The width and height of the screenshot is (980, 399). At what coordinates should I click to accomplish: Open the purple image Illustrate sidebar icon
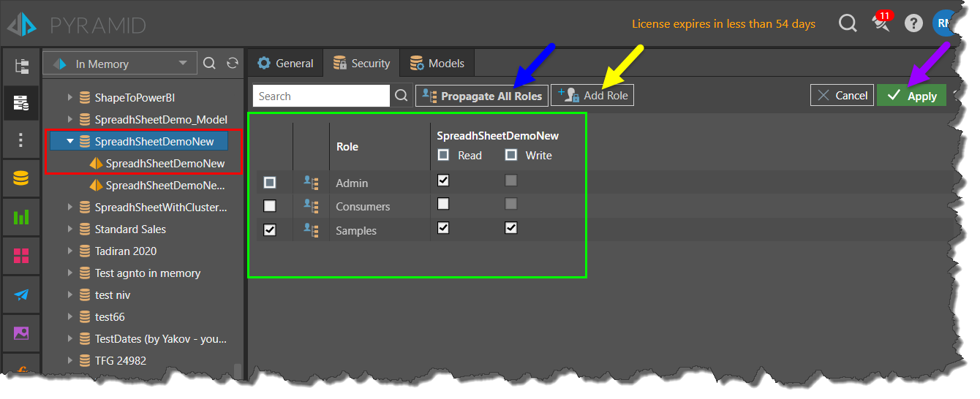[x=21, y=333]
